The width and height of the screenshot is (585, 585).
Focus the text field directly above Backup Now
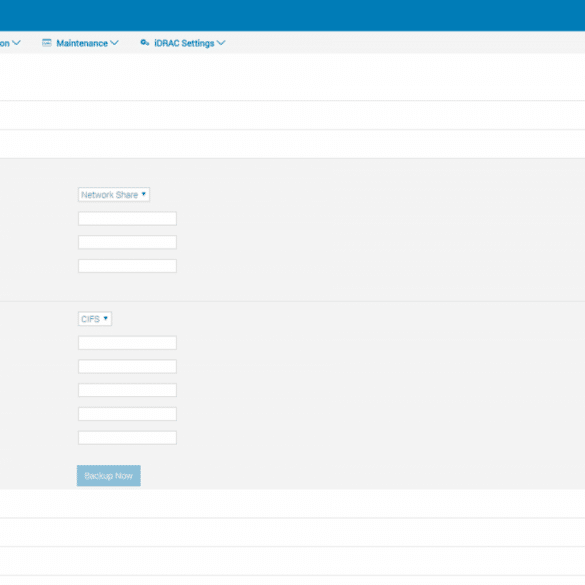(127, 438)
